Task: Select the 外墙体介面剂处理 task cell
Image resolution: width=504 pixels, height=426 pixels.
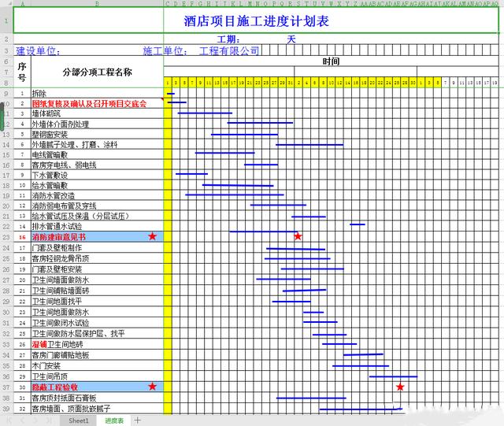Action: point(98,124)
